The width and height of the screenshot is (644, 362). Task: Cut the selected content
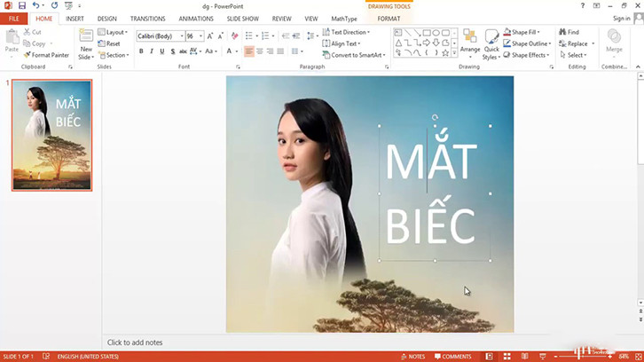point(33,32)
